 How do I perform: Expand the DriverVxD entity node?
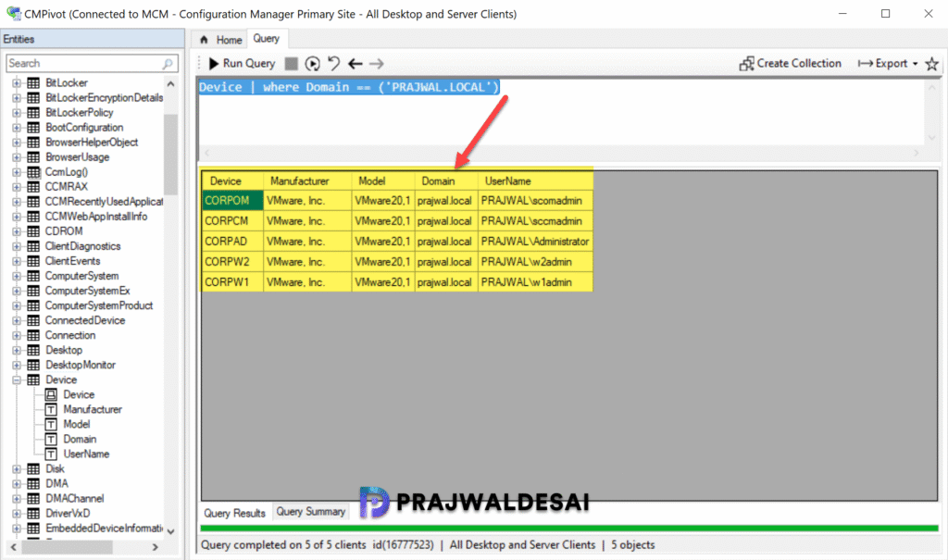pos(17,514)
